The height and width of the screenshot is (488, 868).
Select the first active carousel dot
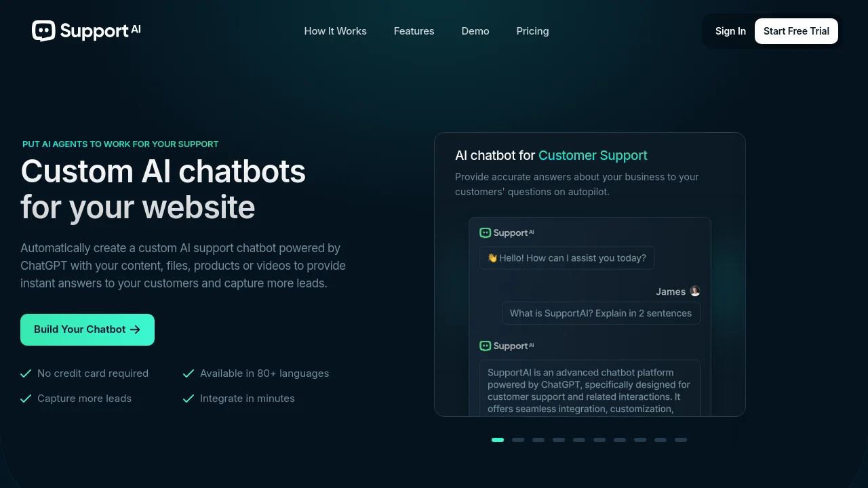pos(498,440)
